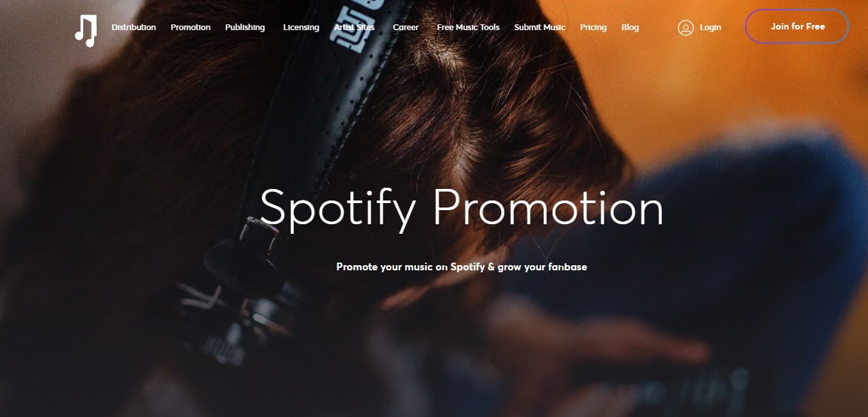Click the Login text link

point(711,28)
